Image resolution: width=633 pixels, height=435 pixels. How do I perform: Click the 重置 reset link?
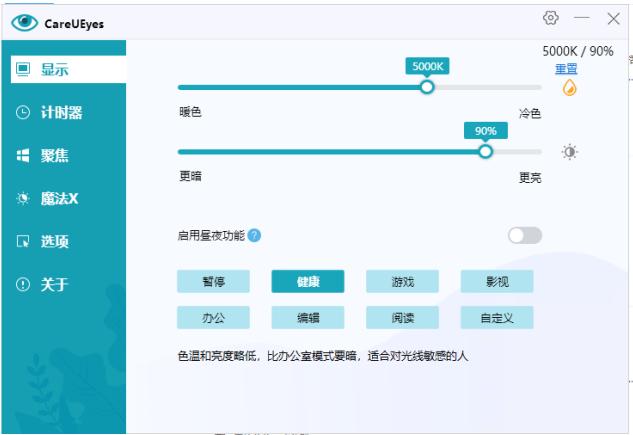point(566,69)
